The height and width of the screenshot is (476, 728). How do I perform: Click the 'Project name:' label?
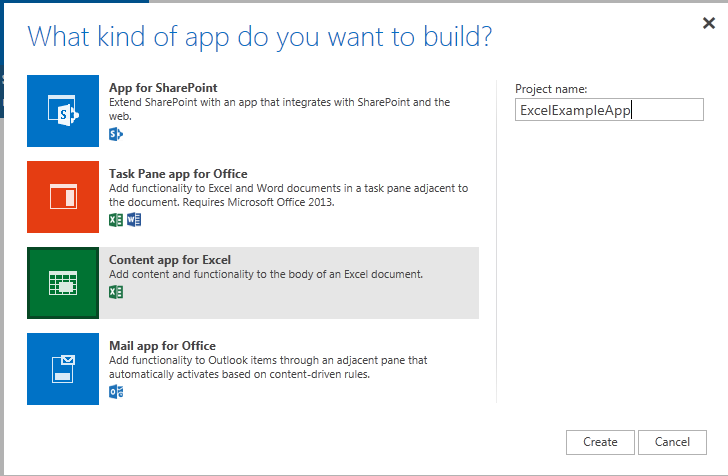tap(551, 89)
